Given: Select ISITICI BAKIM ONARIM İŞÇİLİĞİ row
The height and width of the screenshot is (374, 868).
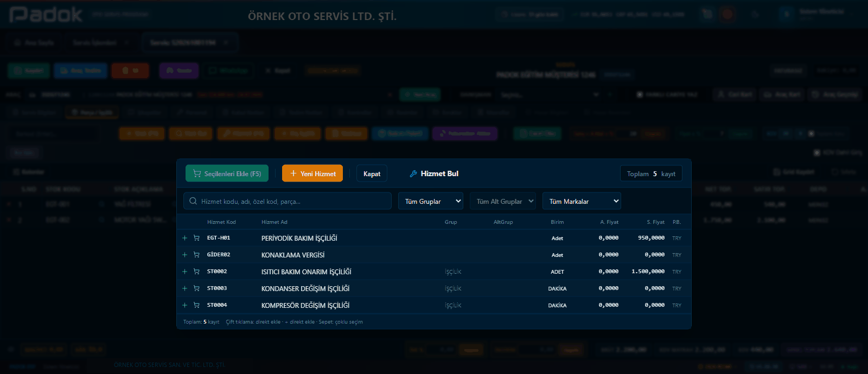Looking at the screenshot, I should tap(434, 272).
